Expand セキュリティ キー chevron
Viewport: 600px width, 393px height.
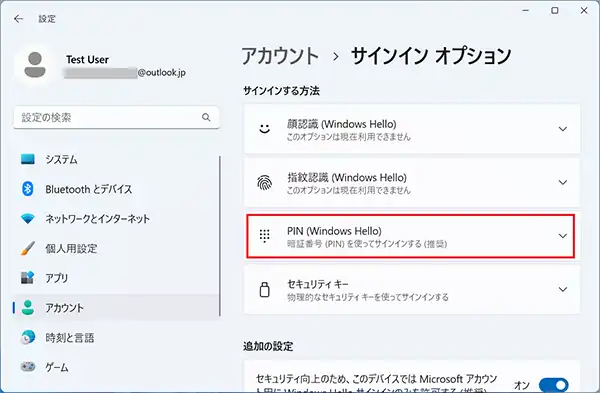[562, 289]
